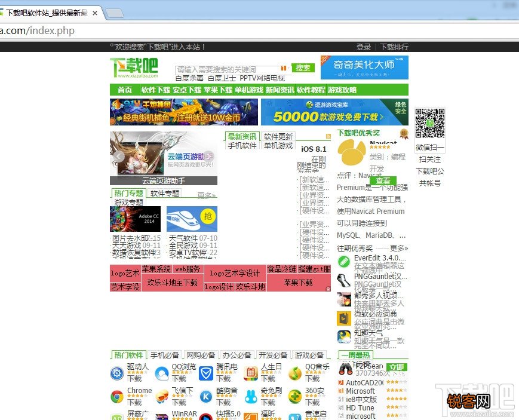Image resolution: width=519 pixels, height=420 pixels.
Task: Click the 飞信 icon
Action: coord(161,397)
